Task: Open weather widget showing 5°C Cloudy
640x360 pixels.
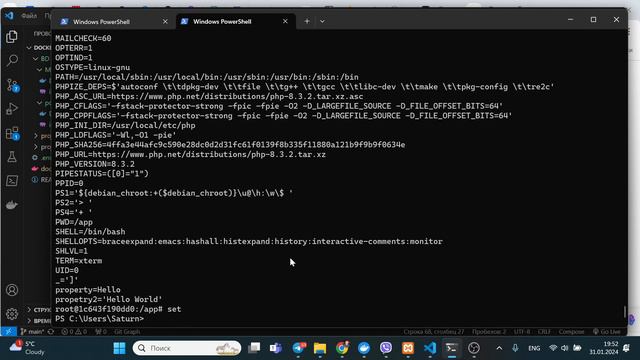Action: click(28, 348)
